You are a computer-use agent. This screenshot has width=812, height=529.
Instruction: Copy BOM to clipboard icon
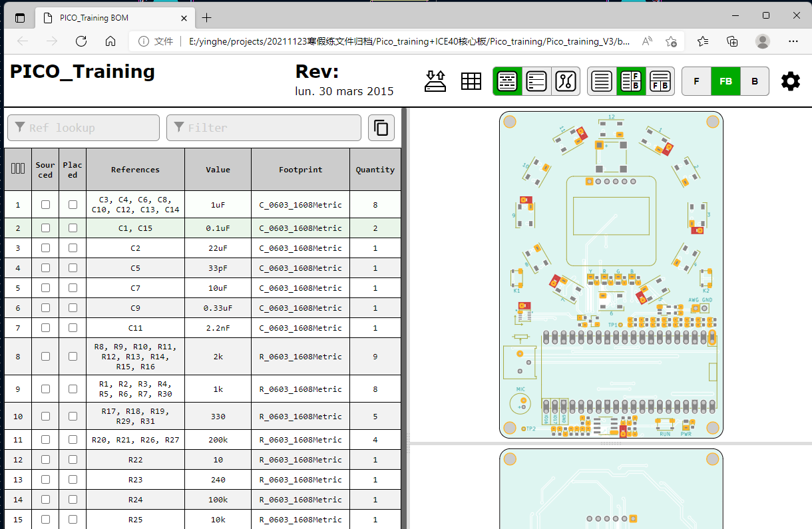click(x=381, y=128)
